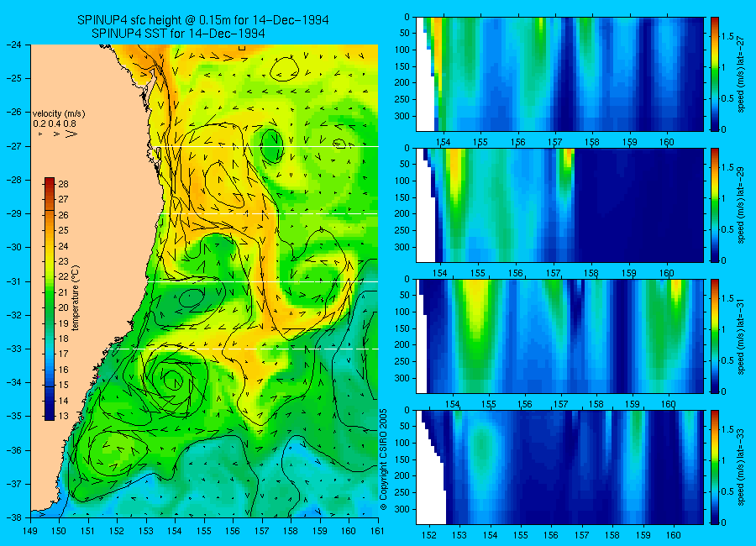Select the 'speed (m/s) lat=-27' label
The width and height of the screenshot is (756, 546).
pos(741,74)
